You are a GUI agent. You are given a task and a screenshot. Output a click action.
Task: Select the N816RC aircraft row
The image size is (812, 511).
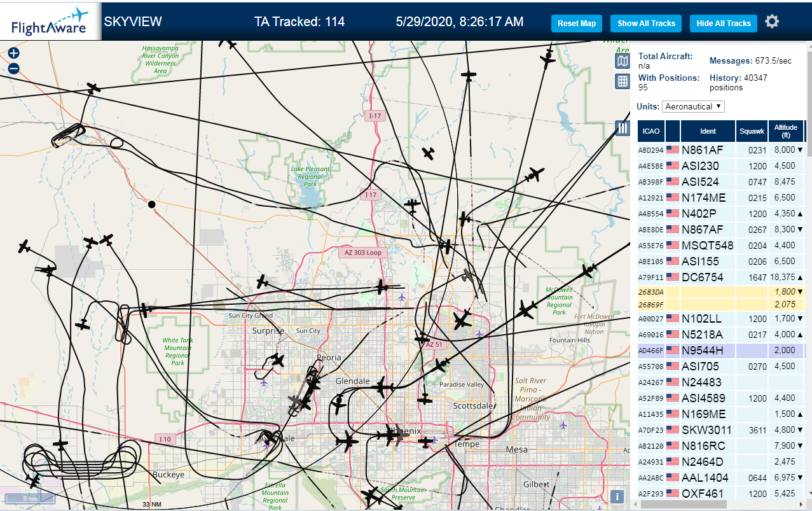click(721, 446)
